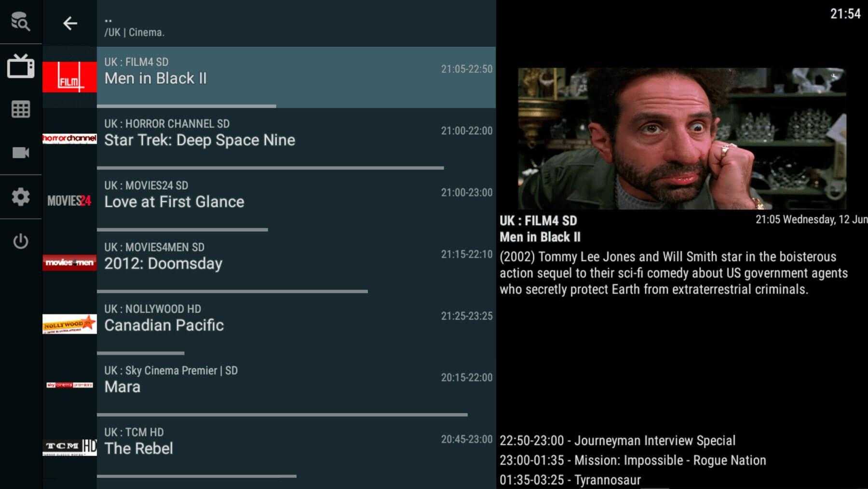Open the settings gear icon
Viewport: 868px width, 489px height.
20,197
